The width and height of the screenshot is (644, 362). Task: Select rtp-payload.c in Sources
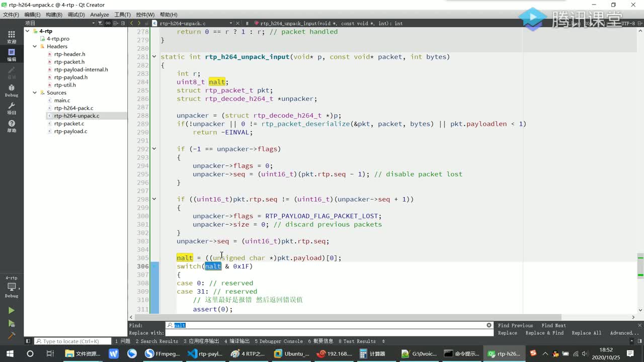tap(70, 131)
